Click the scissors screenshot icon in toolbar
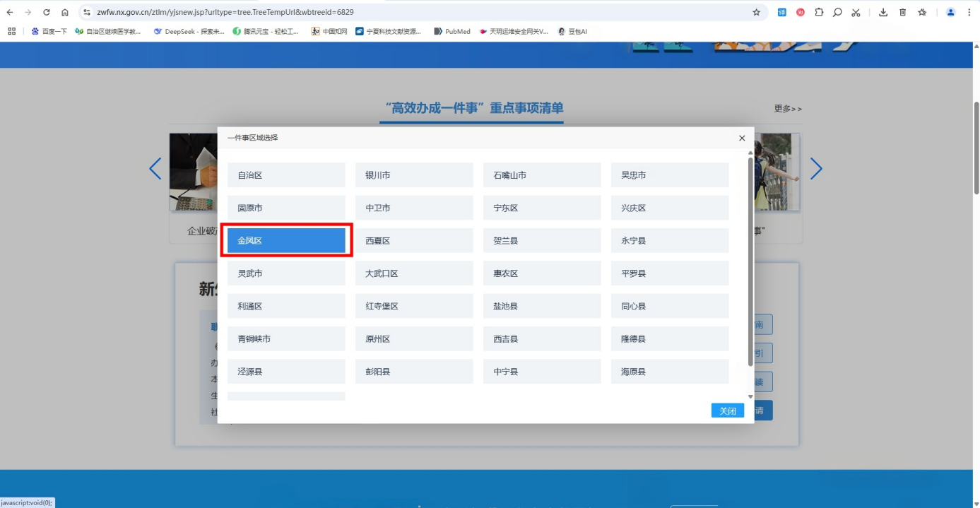The width and height of the screenshot is (980, 508). coord(856,12)
